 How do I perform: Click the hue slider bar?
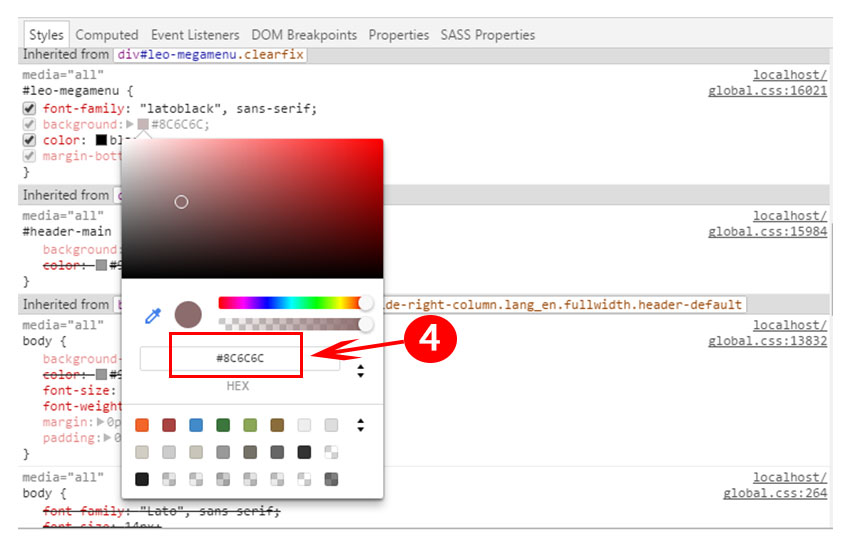[290, 303]
